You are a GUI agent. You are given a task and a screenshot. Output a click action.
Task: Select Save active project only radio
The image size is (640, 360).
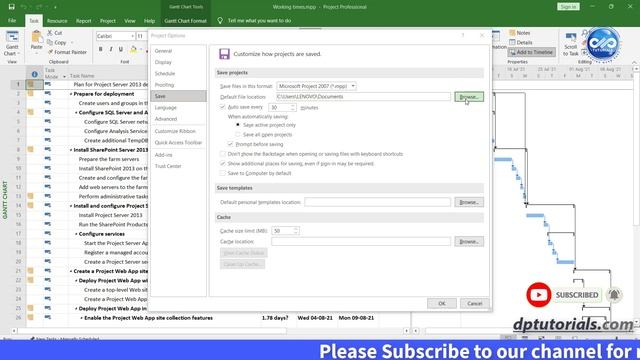pyautogui.click(x=238, y=125)
